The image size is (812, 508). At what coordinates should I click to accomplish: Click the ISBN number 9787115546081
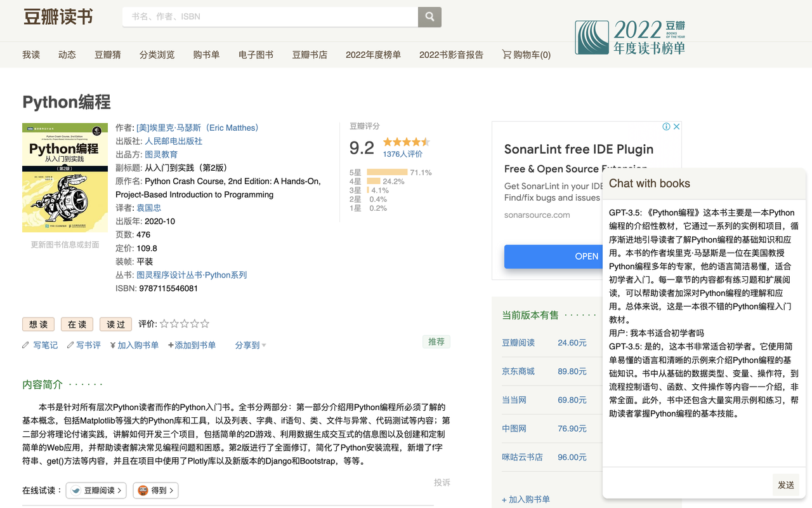[169, 288]
